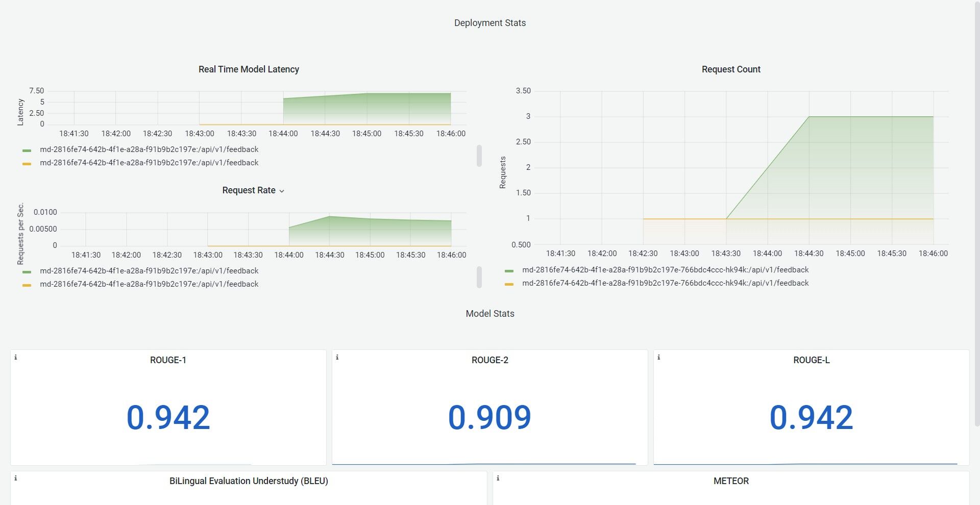The height and width of the screenshot is (505, 980).
Task: Click the METEOR panel info icon
Action: tap(498, 478)
